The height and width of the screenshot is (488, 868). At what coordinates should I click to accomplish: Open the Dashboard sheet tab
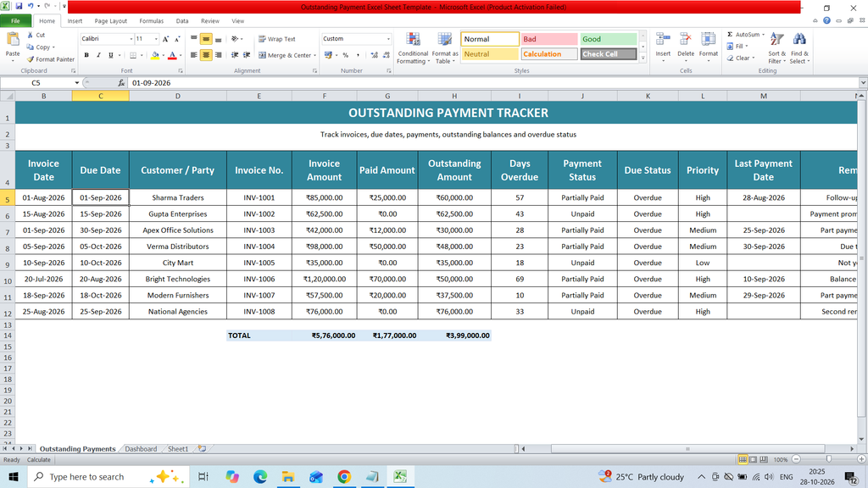point(141,449)
